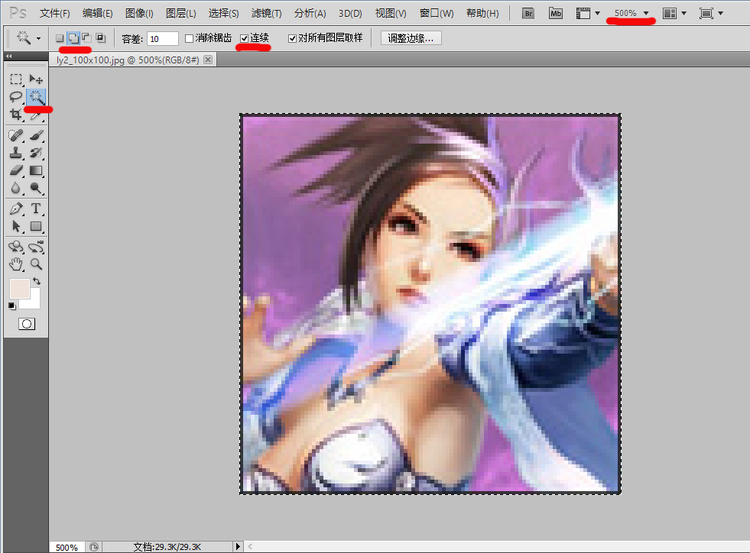
Task: Enable the 消除锯齿 anti-alias checkbox
Action: 189,38
